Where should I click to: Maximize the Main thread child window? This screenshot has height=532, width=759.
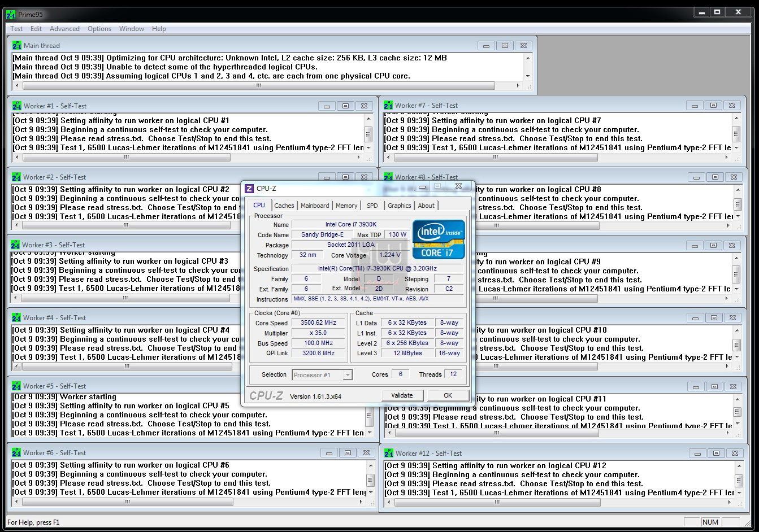505,46
